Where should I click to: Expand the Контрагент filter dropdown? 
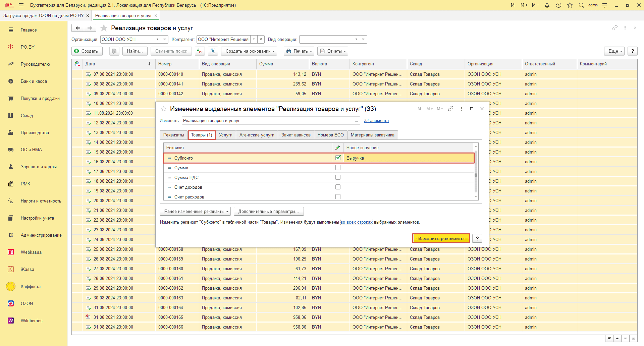point(254,39)
